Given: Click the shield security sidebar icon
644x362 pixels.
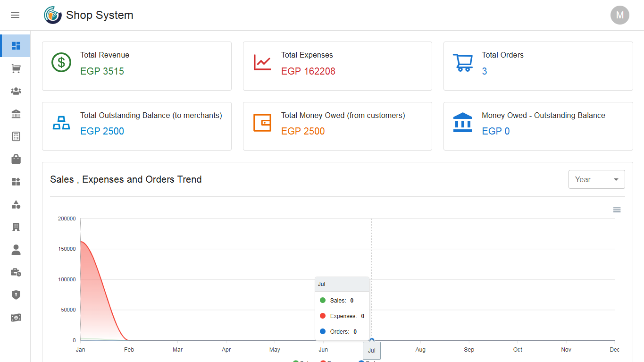Looking at the screenshot, I should click(x=16, y=295).
